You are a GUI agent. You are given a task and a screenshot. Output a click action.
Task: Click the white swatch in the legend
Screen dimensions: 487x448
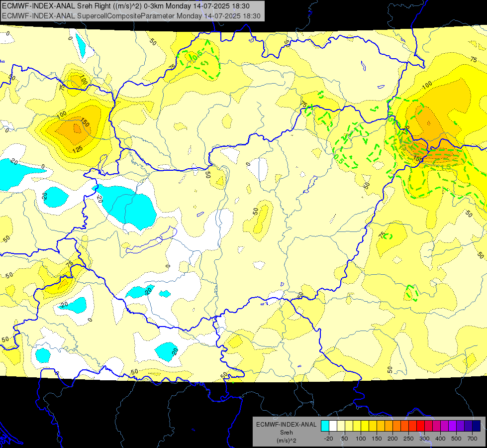[x=333, y=426]
